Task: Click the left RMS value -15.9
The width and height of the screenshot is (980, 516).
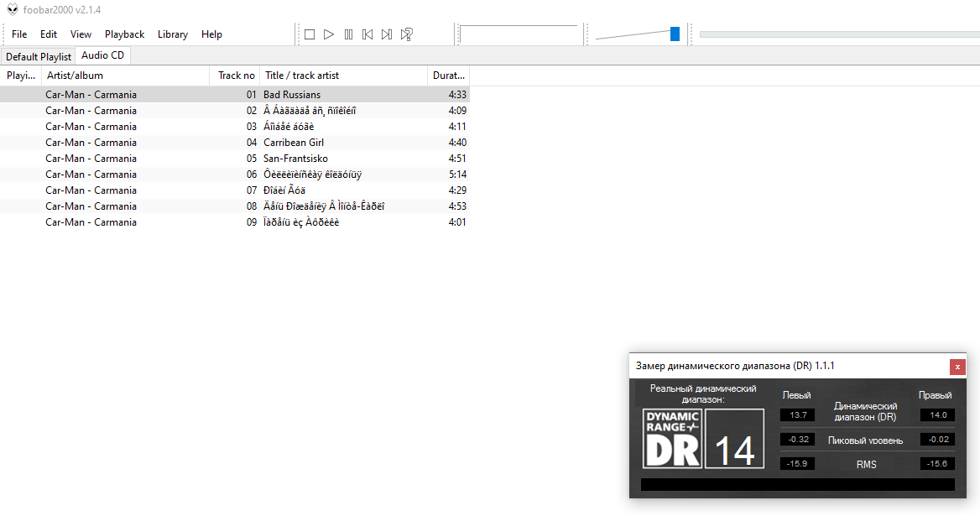Action: point(797,463)
